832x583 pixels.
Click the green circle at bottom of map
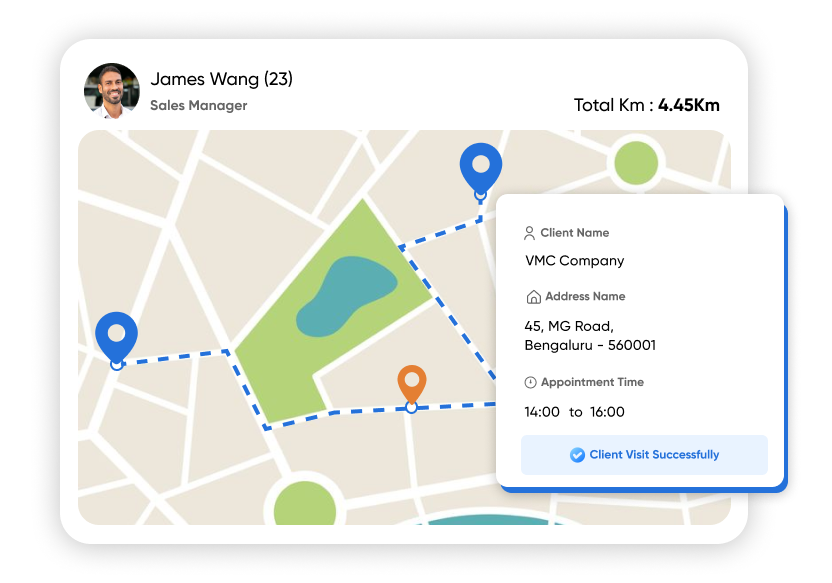pos(304,505)
